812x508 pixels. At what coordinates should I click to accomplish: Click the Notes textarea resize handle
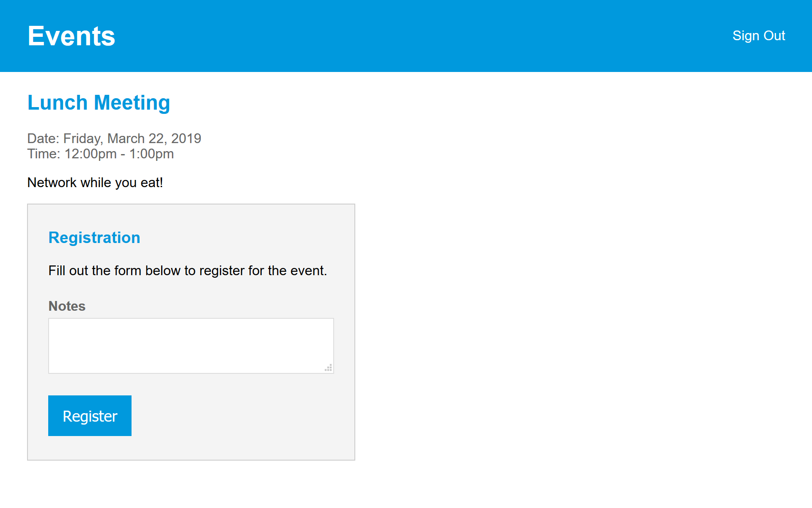click(329, 368)
